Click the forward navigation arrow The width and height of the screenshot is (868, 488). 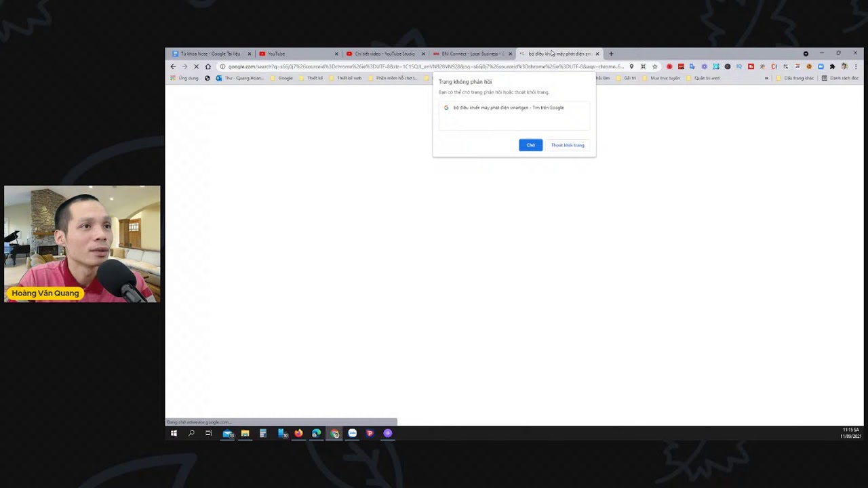[184, 66]
